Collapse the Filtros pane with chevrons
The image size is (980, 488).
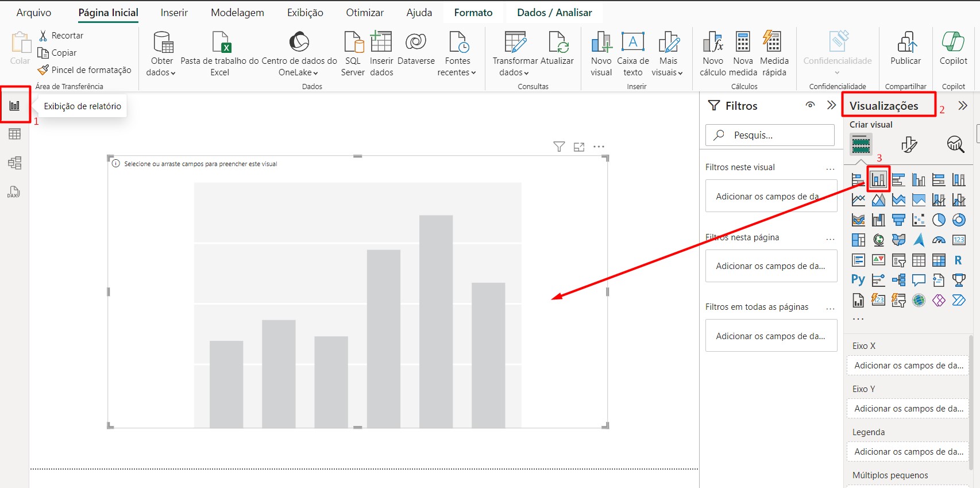point(831,105)
